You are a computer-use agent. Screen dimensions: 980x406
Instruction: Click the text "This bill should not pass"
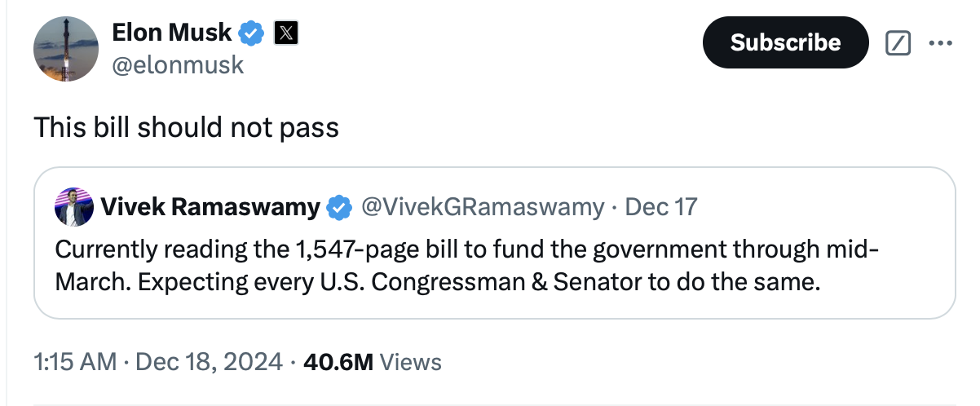(x=186, y=128)
